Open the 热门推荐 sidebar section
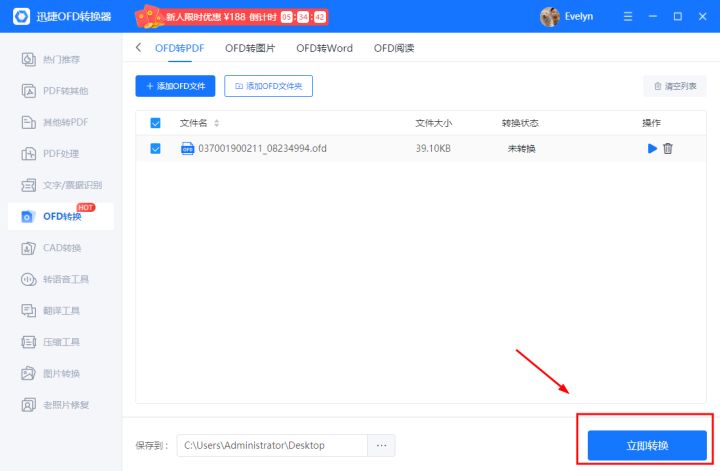The height and width of the screenshot is (471, 720). tap(51, 60)
